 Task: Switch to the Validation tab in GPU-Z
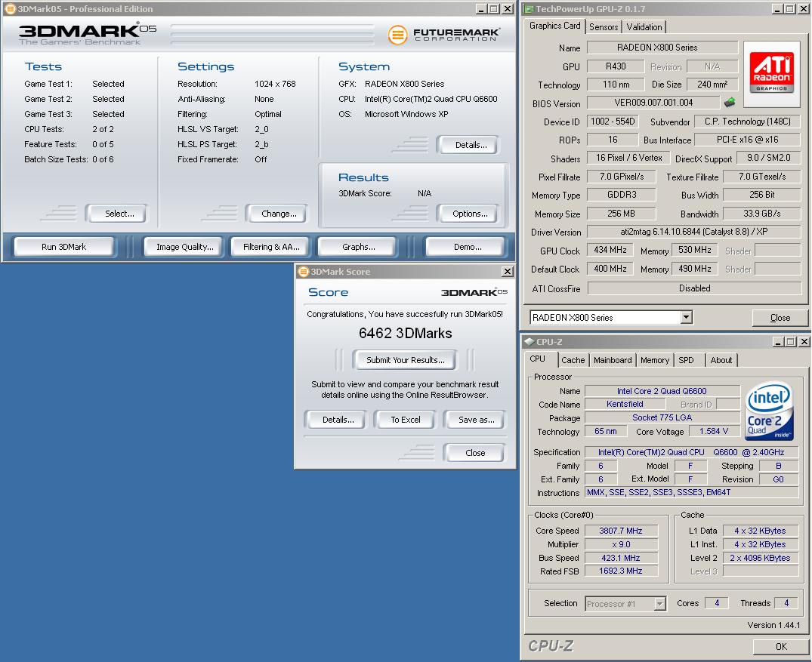pyautogui.click(x=644, y=27)
